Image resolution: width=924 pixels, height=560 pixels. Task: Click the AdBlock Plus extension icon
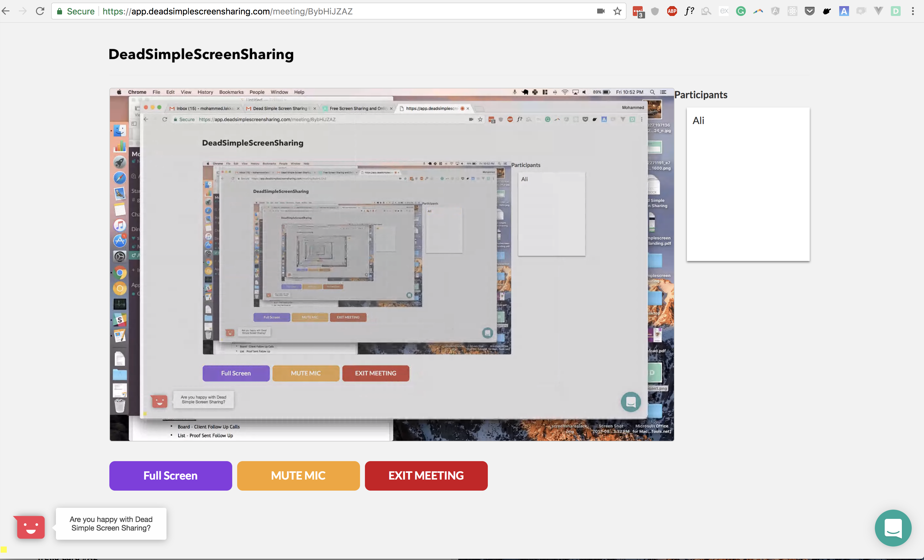[671, 11]
